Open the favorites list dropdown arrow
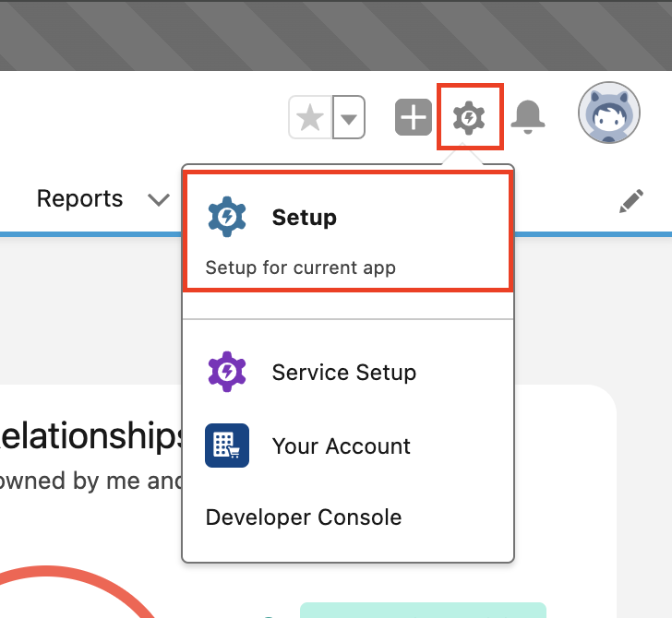The image size is (672, 618). [x=349, y=117]
